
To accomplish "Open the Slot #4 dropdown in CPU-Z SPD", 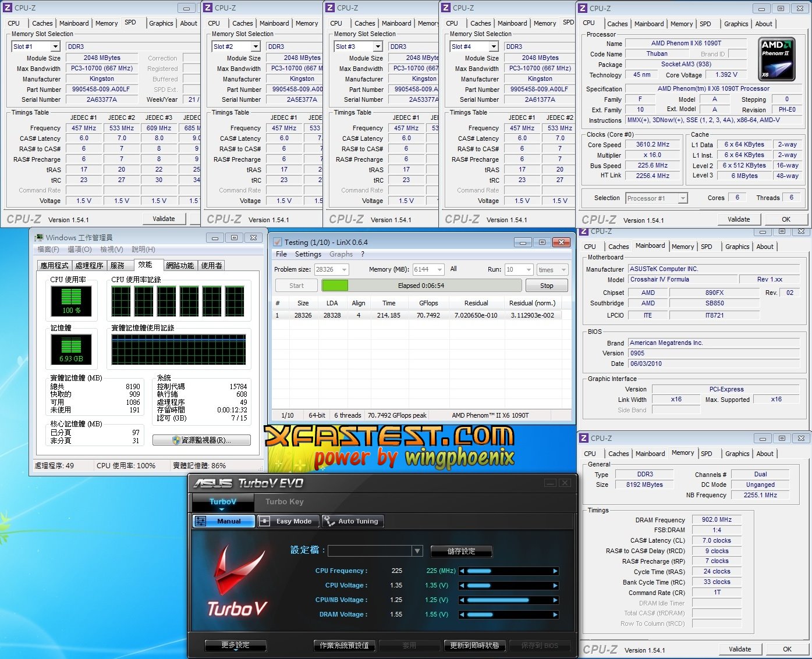I will point(493,47).
